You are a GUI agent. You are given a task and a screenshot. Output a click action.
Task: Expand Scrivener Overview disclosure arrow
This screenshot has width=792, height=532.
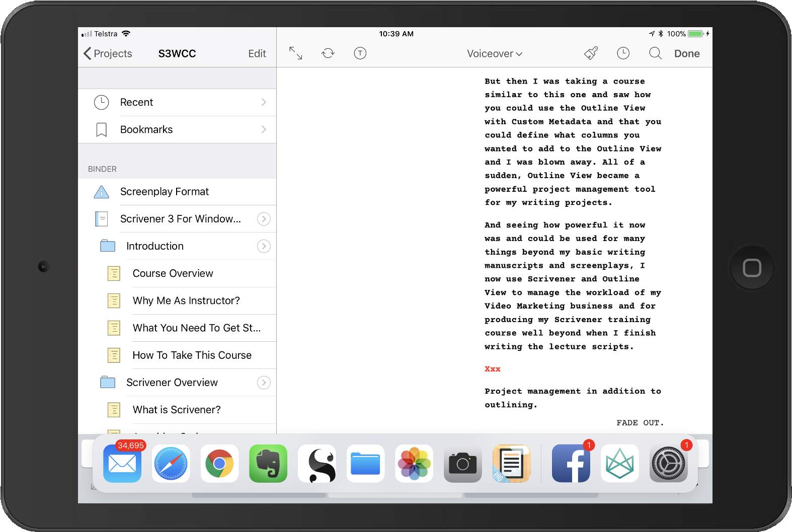pos(264,383)
